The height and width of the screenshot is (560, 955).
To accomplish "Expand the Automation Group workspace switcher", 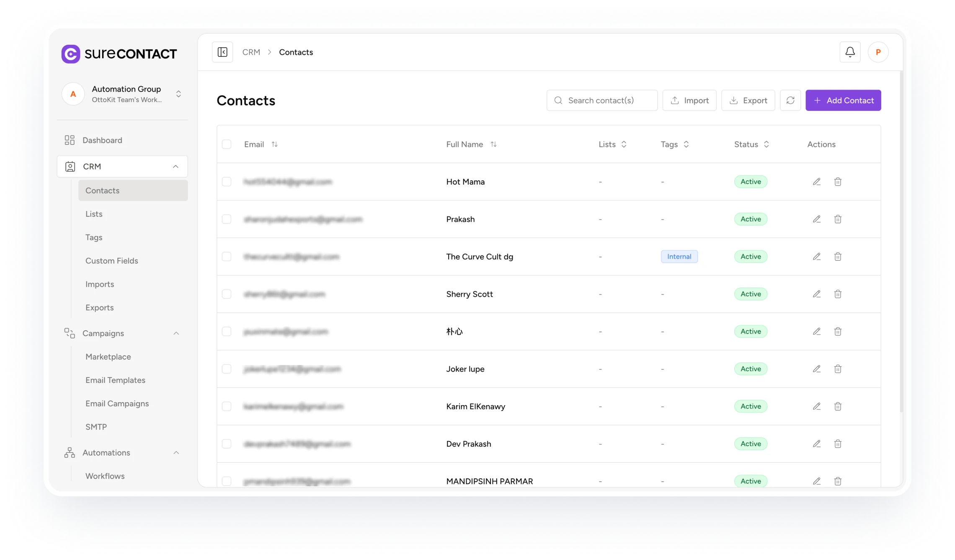I will pyautogui.click(x=178, y=94).
